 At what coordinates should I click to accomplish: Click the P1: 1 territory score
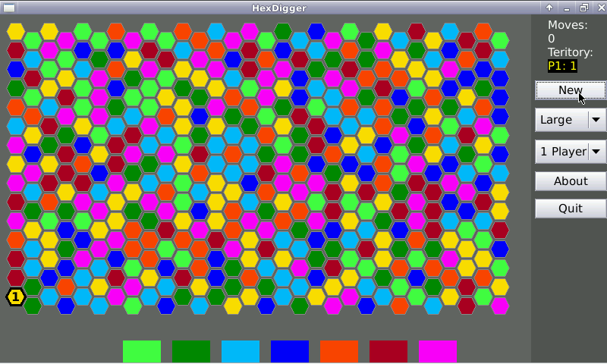(x=562, y=66)
